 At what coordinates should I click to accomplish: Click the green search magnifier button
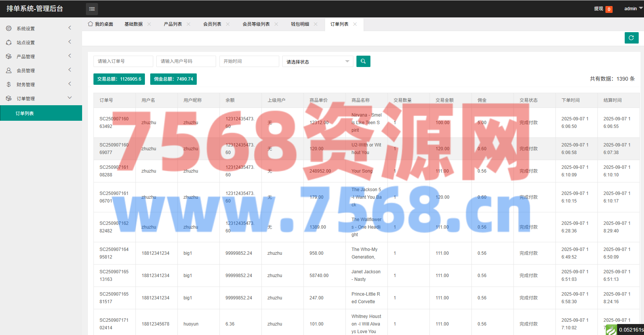click(363, 61)
